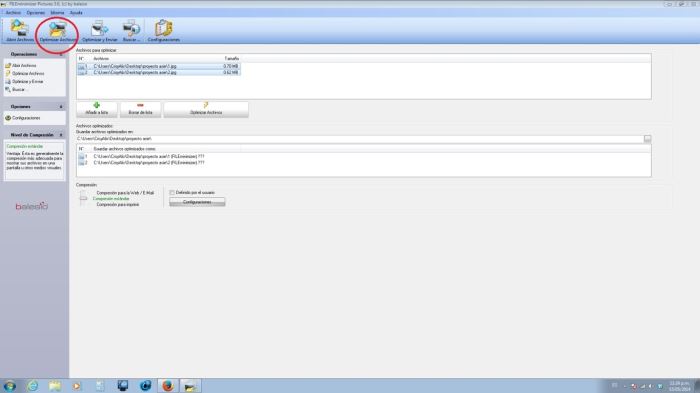Click the Añadir a lista button

point(96,109)
